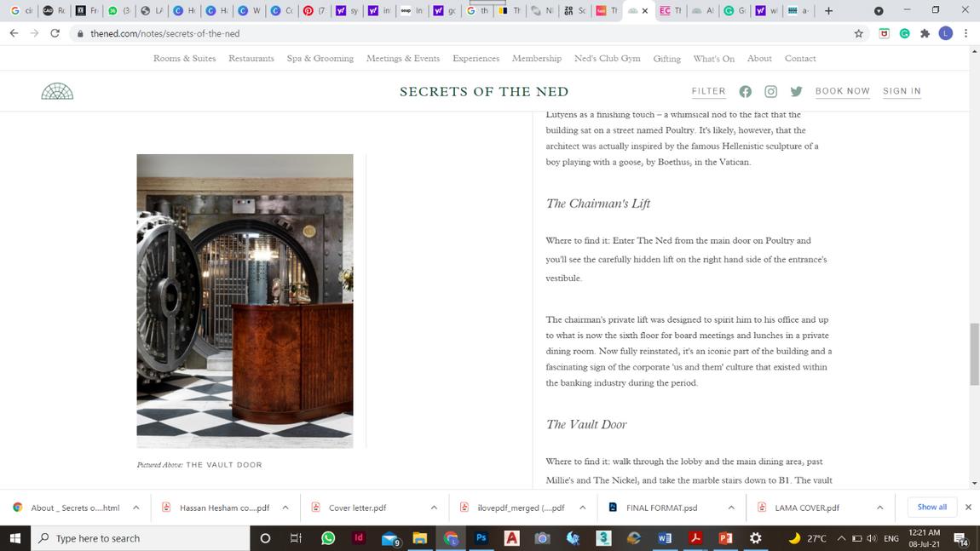The height and width of the screenshot is (551, 980).
Task: Reload the page with refresh icon
Action: tap(55, 33)
